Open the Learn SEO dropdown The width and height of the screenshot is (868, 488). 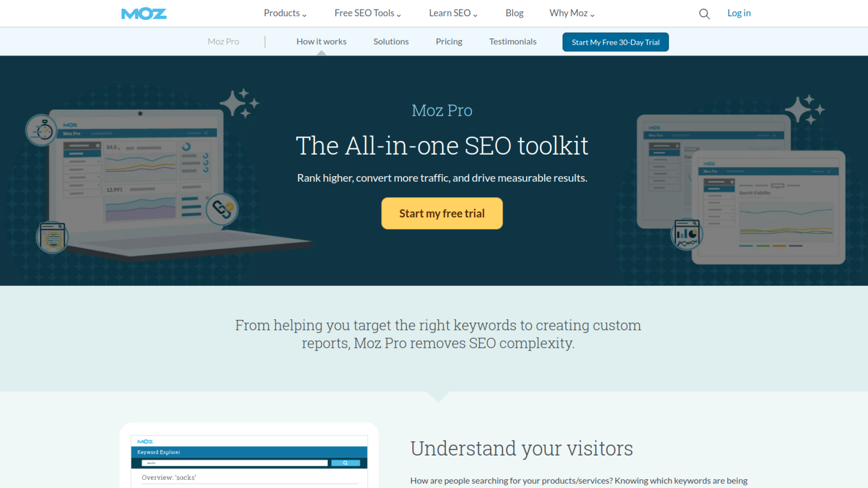click(453, 13)
